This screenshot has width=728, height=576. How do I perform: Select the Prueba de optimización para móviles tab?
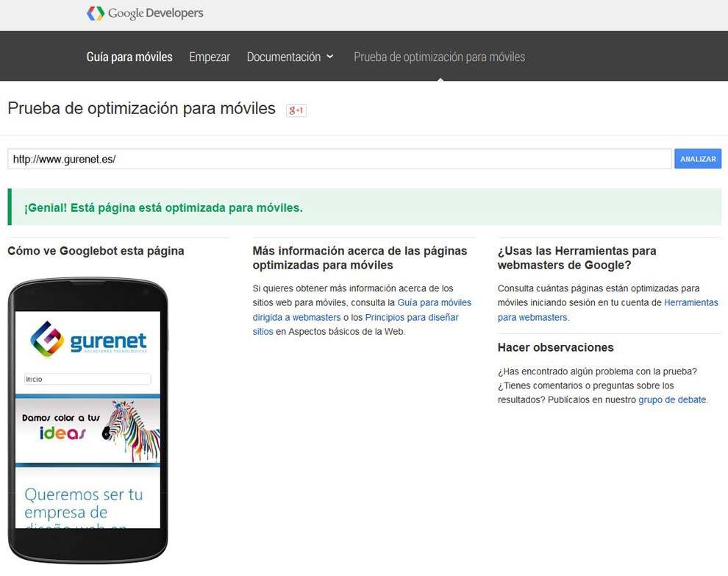click(x=439, y=57)
